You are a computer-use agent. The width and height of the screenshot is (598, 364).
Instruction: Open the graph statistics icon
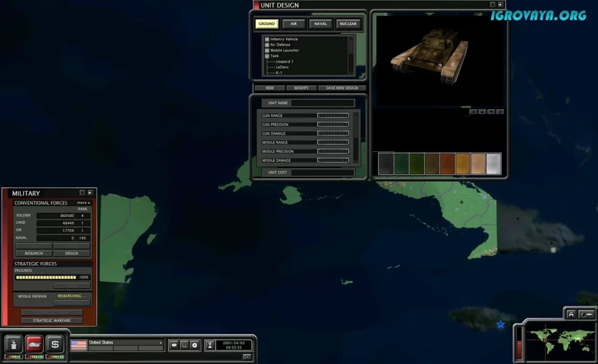pyautogui.click(x=184, y=345)
